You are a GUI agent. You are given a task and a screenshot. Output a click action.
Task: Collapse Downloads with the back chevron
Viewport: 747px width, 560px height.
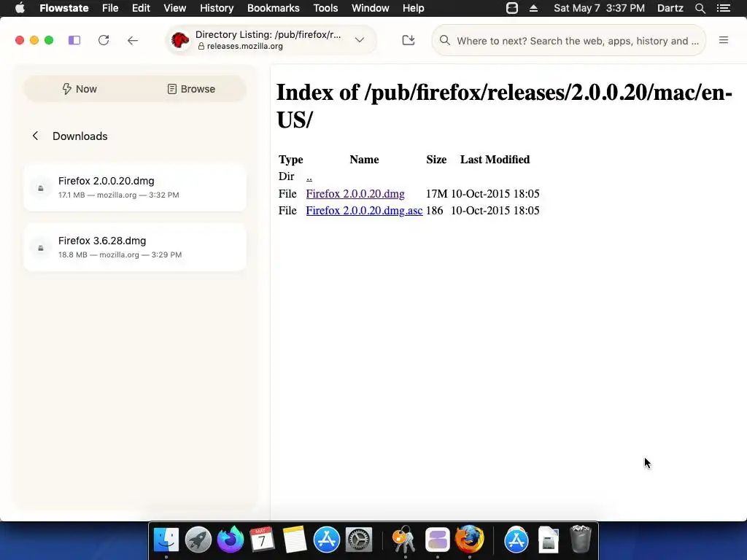(35, 136)
